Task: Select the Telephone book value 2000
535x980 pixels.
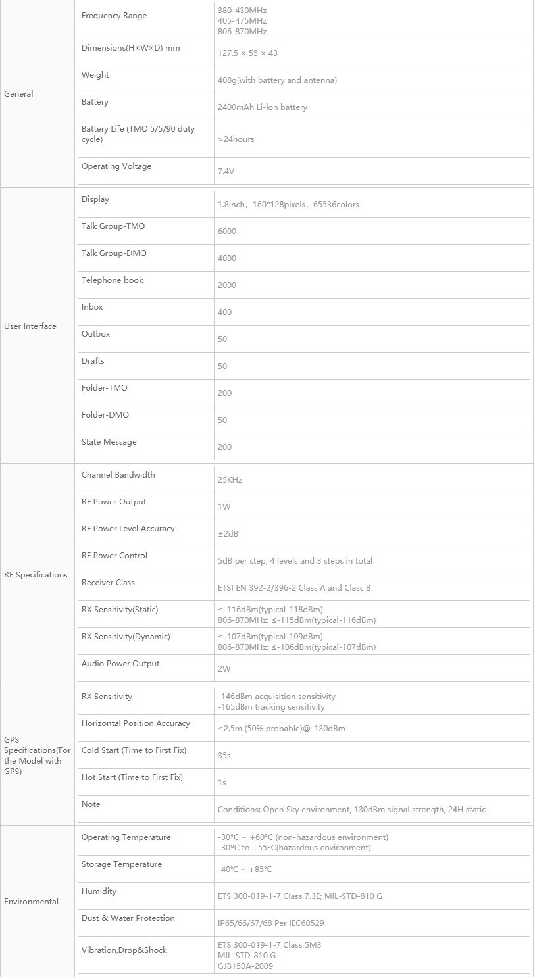Action: point(227,285)
